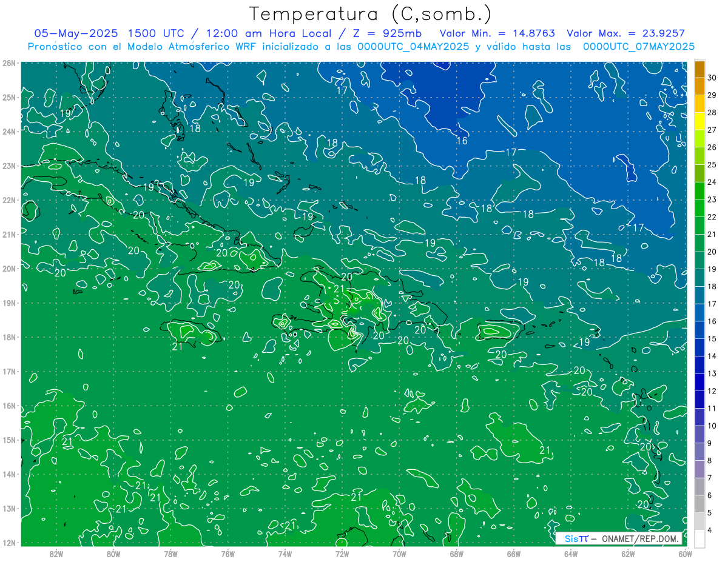Click the '60W' longitude label
The width and height of the screenshot is (728, 562).
(x=685, y=554)
